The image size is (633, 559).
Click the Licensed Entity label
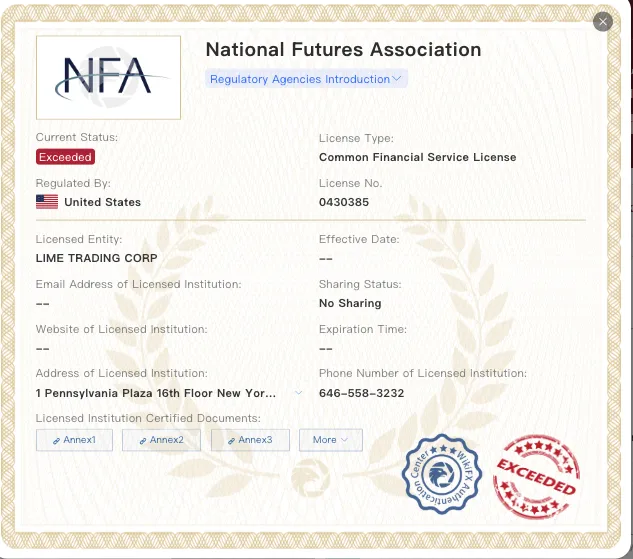(x=79, y=239)
